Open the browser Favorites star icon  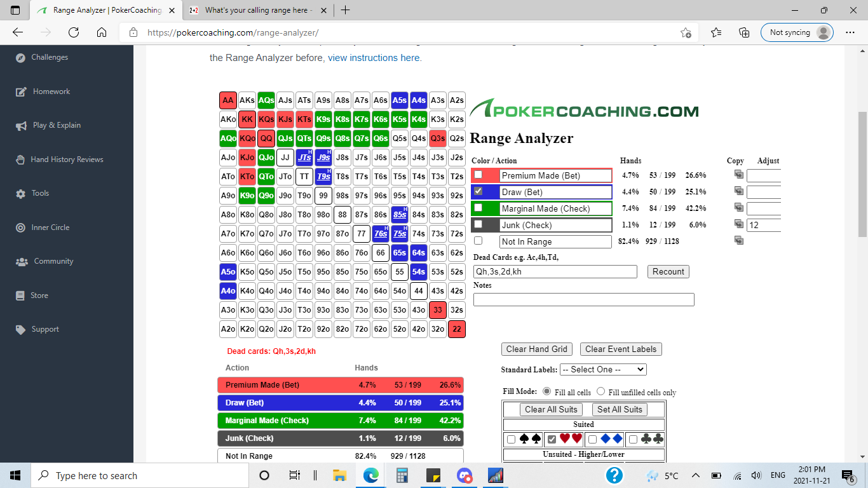pyautogui.click(x=716, y=32)
